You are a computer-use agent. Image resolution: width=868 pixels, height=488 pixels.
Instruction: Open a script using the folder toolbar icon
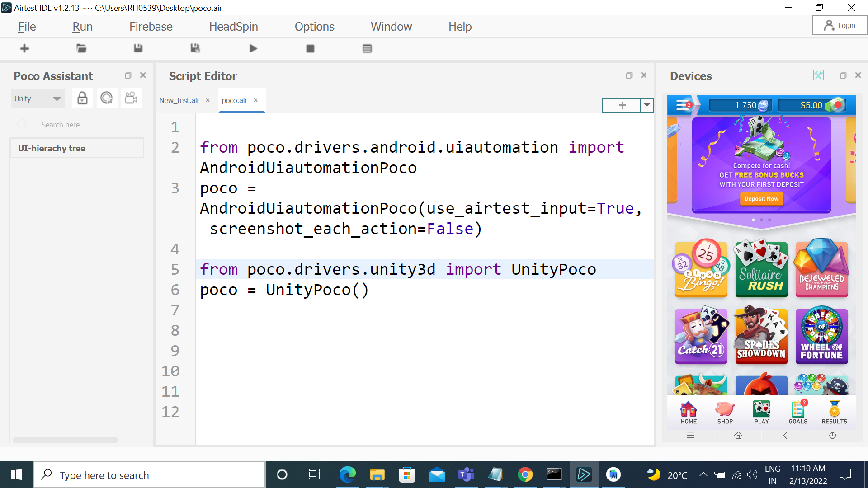pyautogui.click(x=81, y=48)
